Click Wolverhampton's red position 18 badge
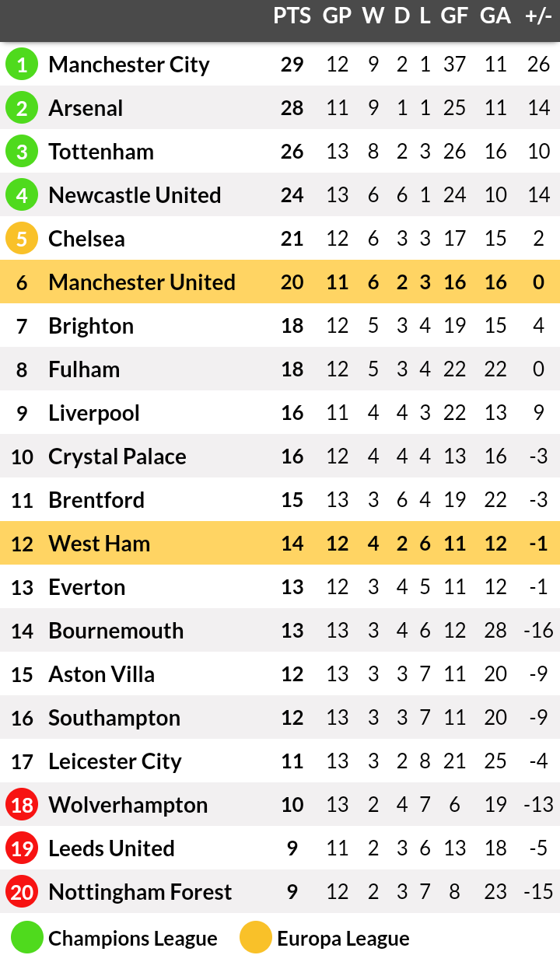This screenshot has width=560, height=955. (22, 805)
